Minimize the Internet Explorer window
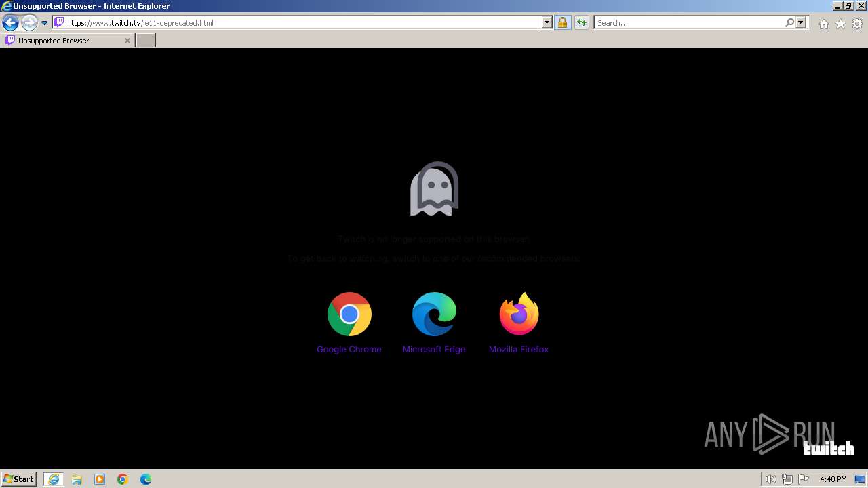Image resolution: width=868 pixels, height=488 pixels. pyautogui.click(x=837, y=6)
